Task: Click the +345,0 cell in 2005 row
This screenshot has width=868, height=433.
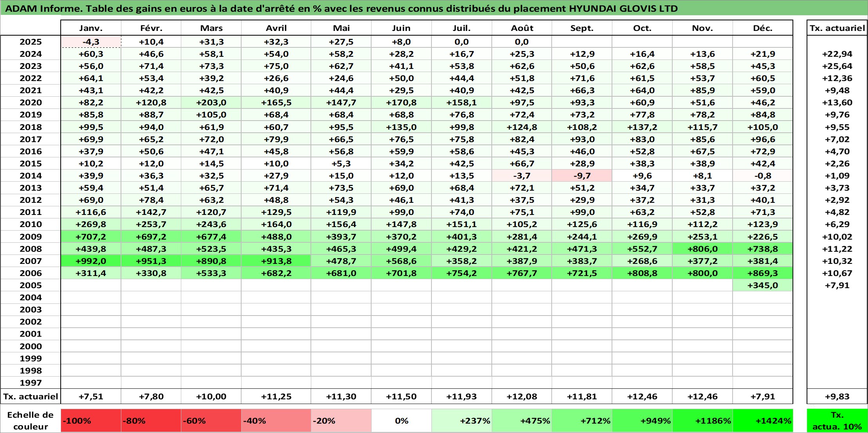Action: coord(763,285)
